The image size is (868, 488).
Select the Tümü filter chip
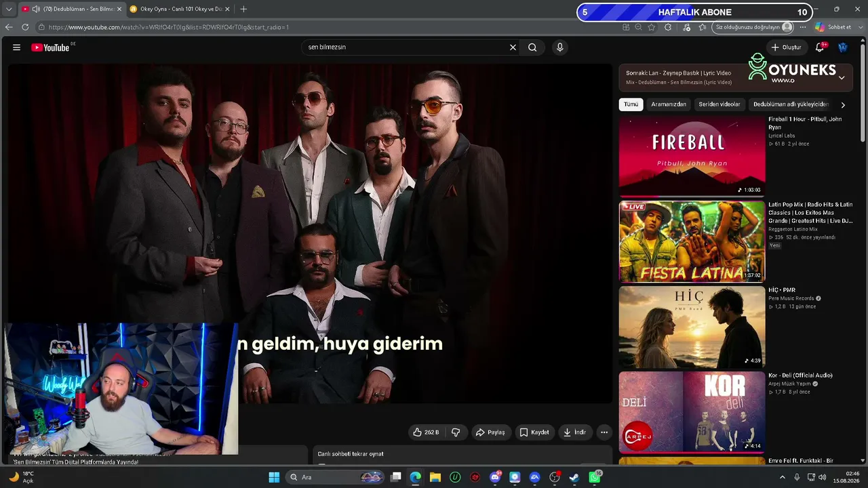(x=631, y=104)
